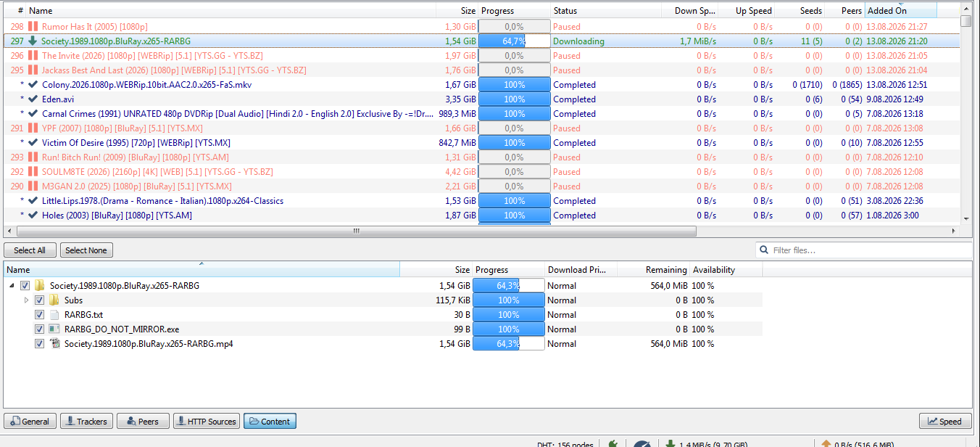The image size is (980, 447).
Task: Uncheck the RARBG.txt file checkbox
Action: (40, 314)
